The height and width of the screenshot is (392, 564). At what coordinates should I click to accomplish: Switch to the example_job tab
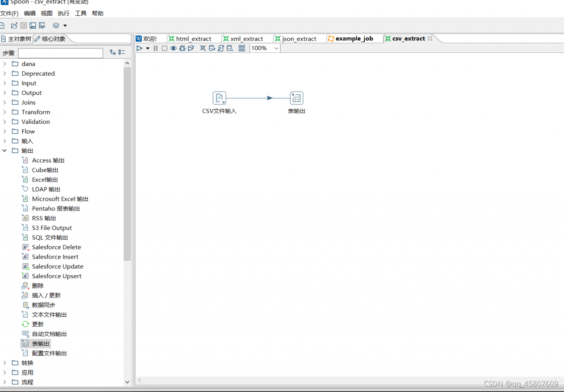351,39
